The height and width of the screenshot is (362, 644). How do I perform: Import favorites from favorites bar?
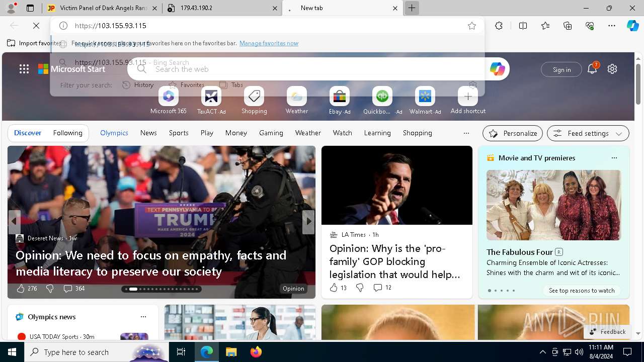pyautogui.click(x=34, y=43)
